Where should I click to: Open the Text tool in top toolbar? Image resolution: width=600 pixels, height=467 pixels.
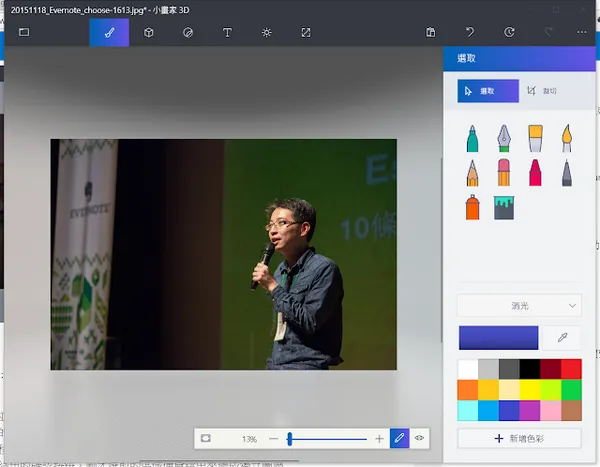pyautogui.click(x=227, y=32)
